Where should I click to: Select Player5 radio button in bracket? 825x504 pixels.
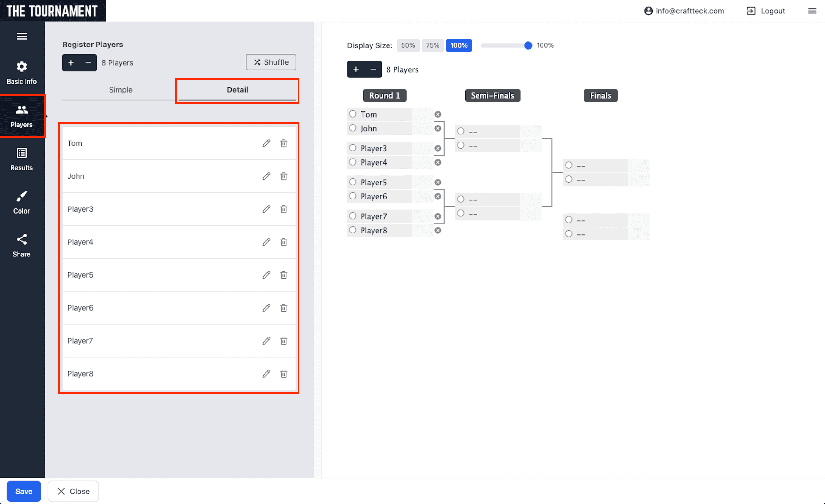point(353,182)
